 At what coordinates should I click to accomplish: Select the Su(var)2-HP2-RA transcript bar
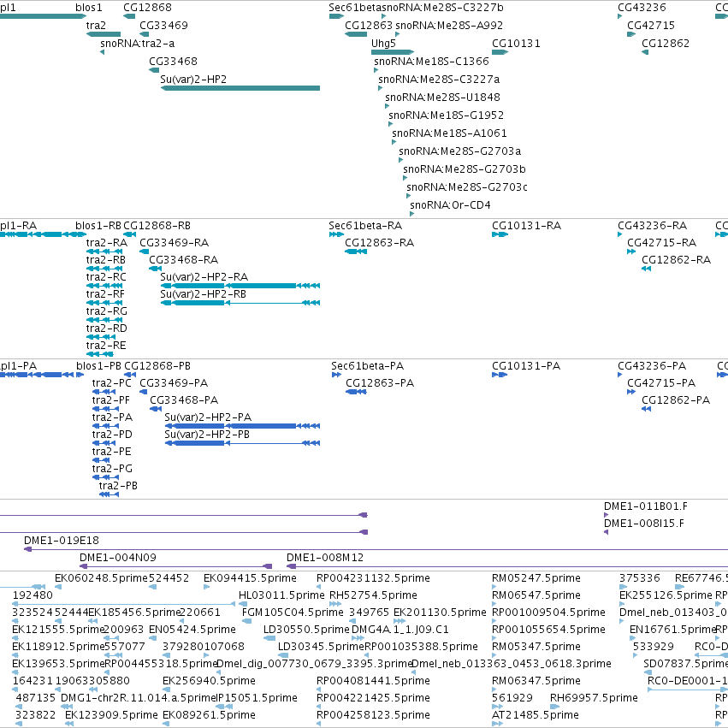[240, 286]
